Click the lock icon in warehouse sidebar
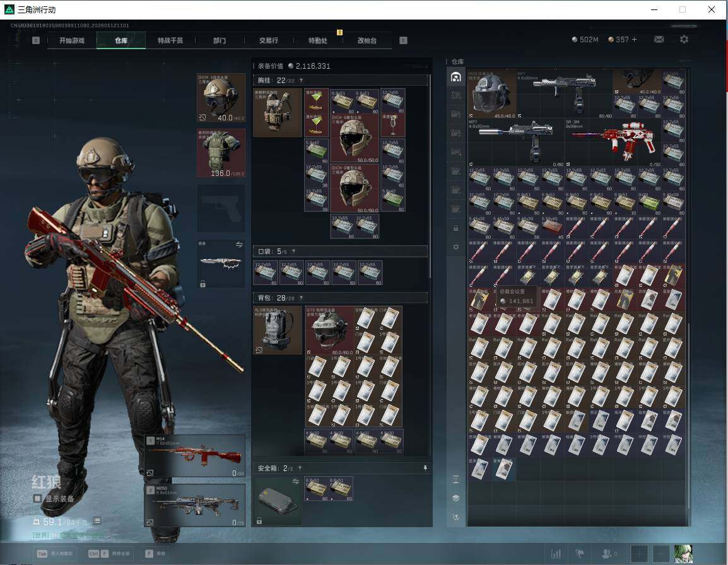Screen dimensions: 728x565 tap(455, 228)
